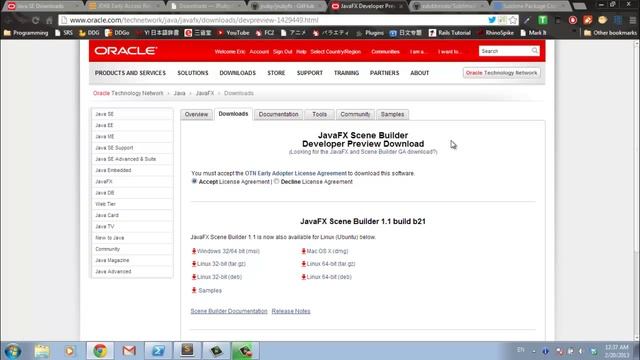640x360 pixels.
Task: Click the download arrow beside Linux 32-bit tar.gz
Action: [194, 264]
